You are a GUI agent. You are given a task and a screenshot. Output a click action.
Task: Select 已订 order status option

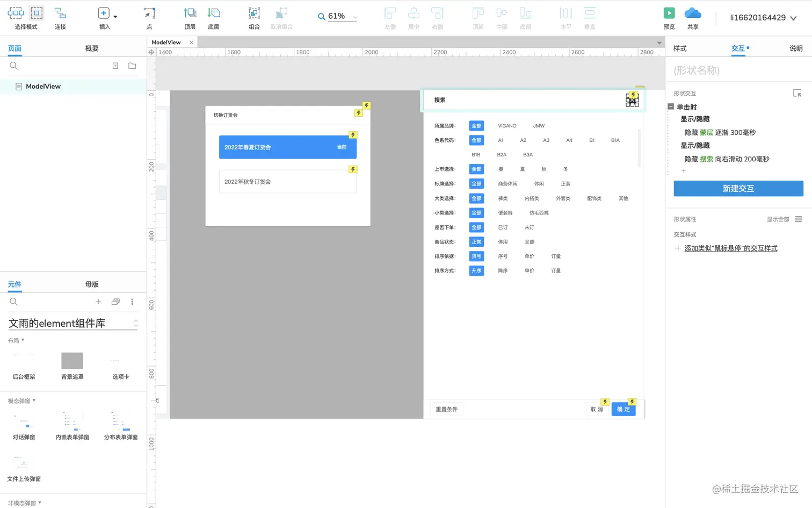coord(503,227)
